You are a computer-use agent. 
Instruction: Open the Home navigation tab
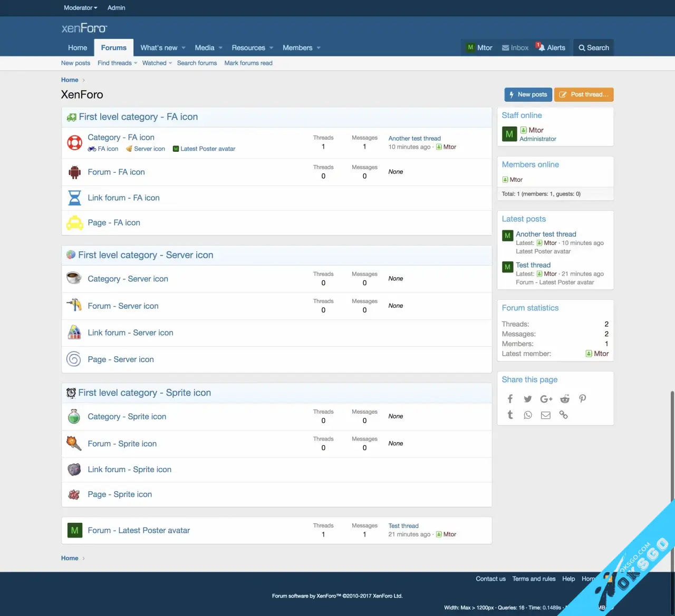point(78,47)
